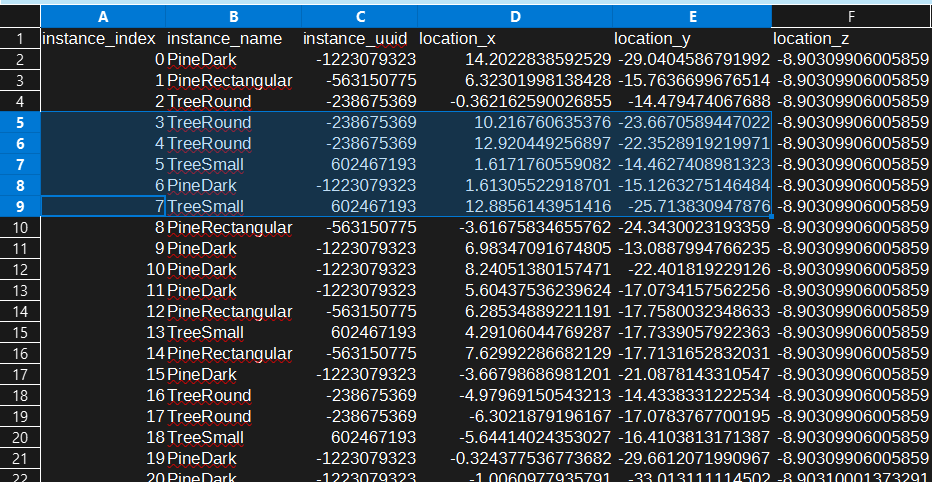Click cell with value 14.2022838592529
The width and height of the screenshot is (932, 482).
click(515, 59)
